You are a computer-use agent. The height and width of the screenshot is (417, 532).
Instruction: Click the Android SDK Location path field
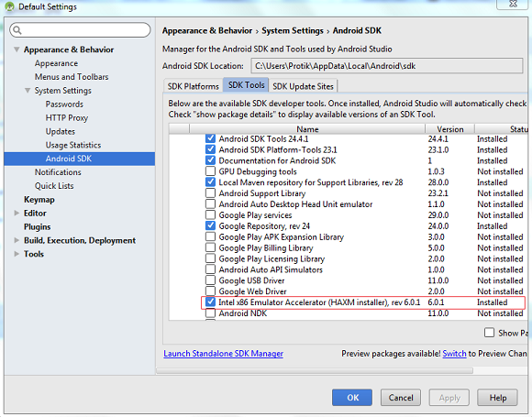(387, 66)
